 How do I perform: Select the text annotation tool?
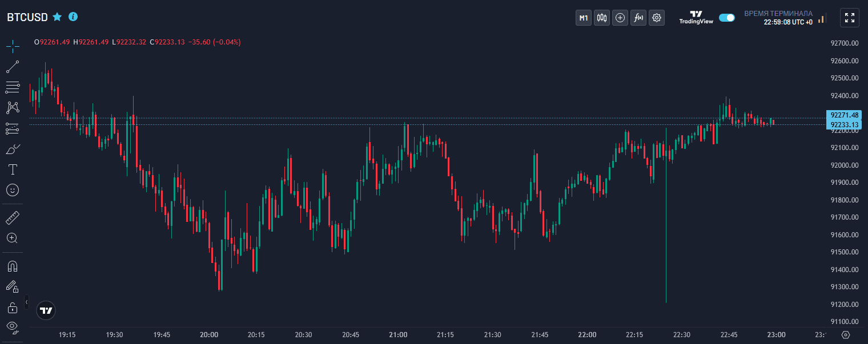click(x=13, y=169)
